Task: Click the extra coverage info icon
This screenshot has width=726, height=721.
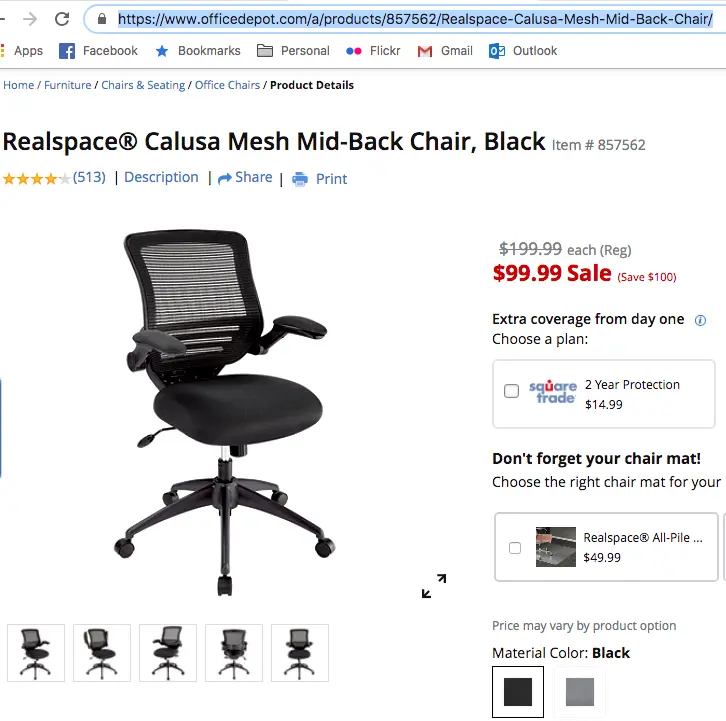Action: click(700, 320)
